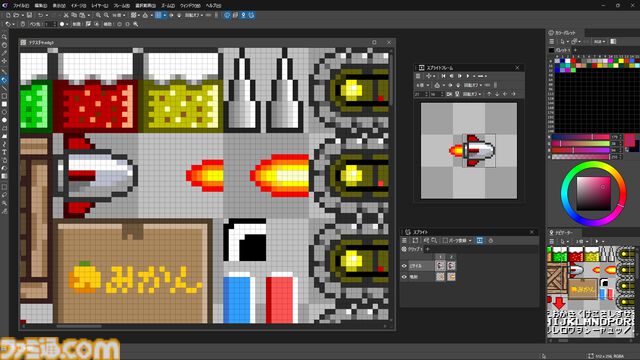The image size is (640, 360).
Task: Swap foreground and background colors
Action: coord(627,150)
